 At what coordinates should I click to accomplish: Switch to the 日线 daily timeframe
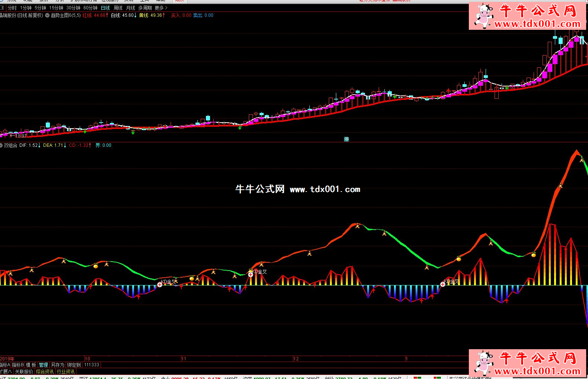[105, 8]
